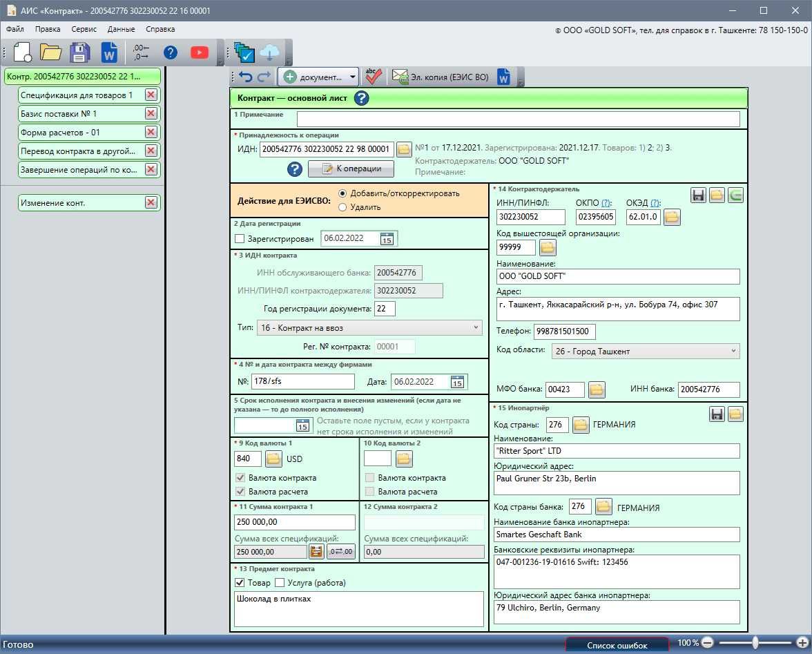
Task: Click zoom in plus button
Action: tap(802, 643)
